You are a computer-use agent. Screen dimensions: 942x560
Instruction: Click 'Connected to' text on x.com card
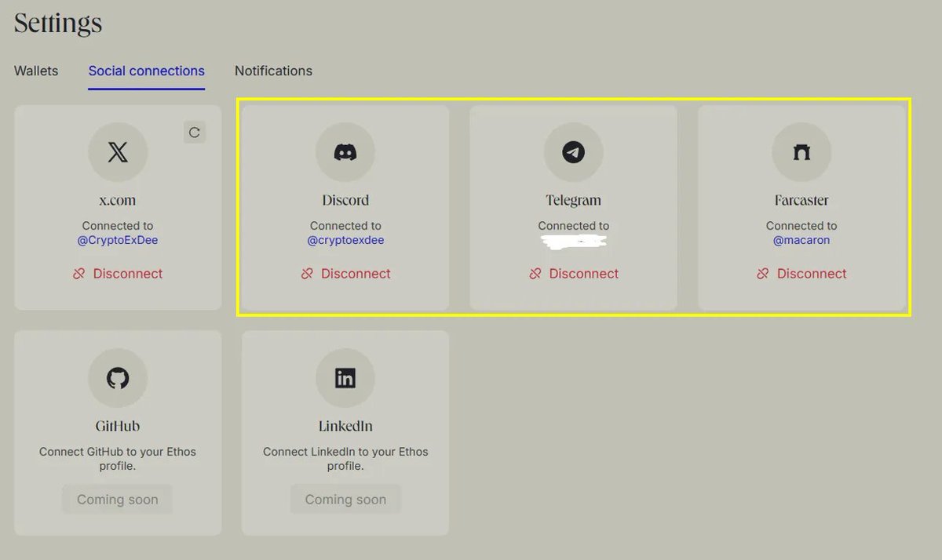point(118,226)
